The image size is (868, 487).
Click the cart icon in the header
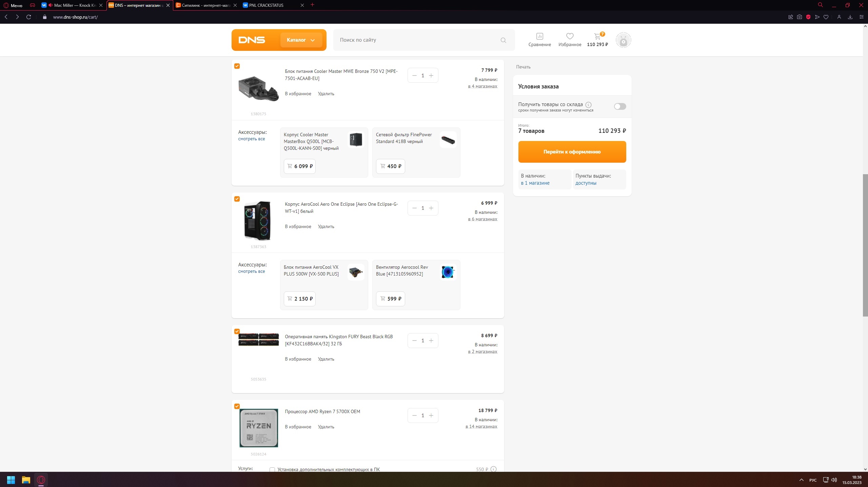pos(597,36)
